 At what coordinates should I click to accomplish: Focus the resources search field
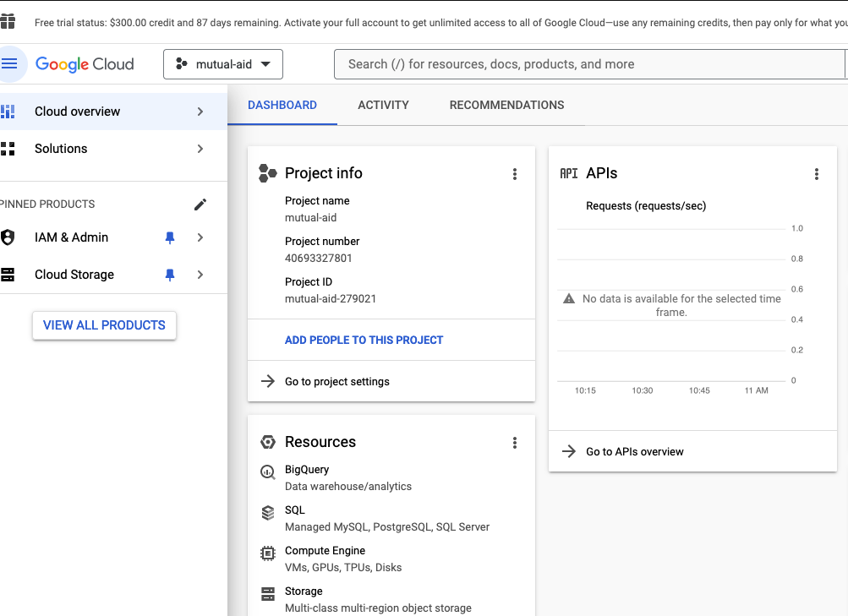point(589,64)
